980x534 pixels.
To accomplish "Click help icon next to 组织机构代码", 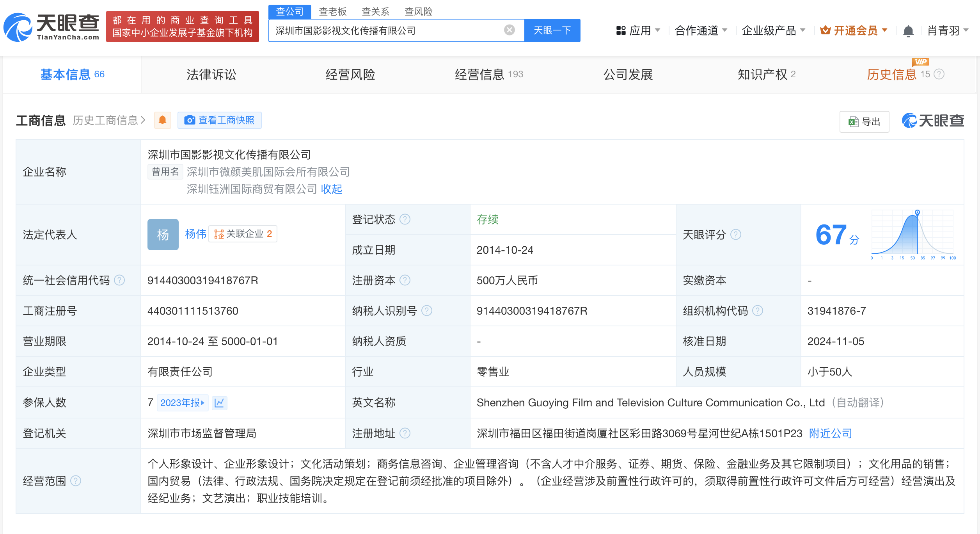I will coord(758,311).
